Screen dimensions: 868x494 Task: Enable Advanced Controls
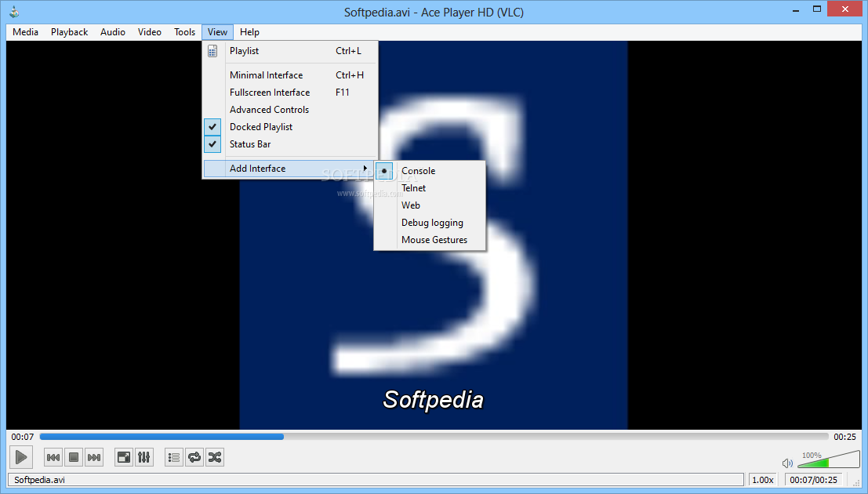point(290,110)
